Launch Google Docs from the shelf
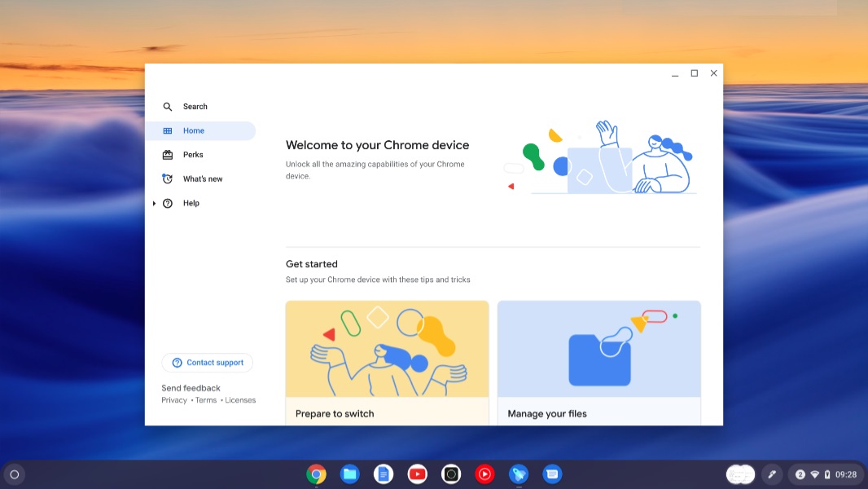Viewport: 868px width, 489px height. (x=384, y=474)
